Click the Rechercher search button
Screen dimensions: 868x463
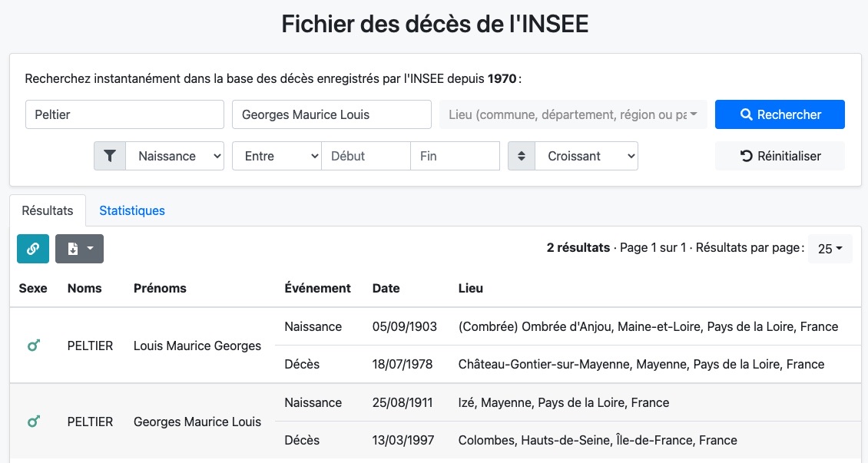780,114
